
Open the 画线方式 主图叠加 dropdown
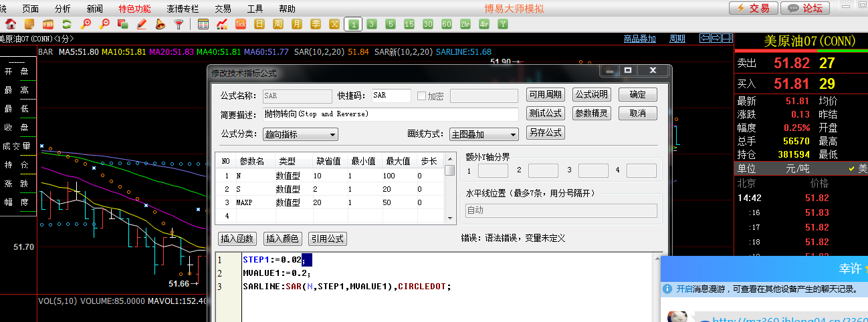[483, 134]
